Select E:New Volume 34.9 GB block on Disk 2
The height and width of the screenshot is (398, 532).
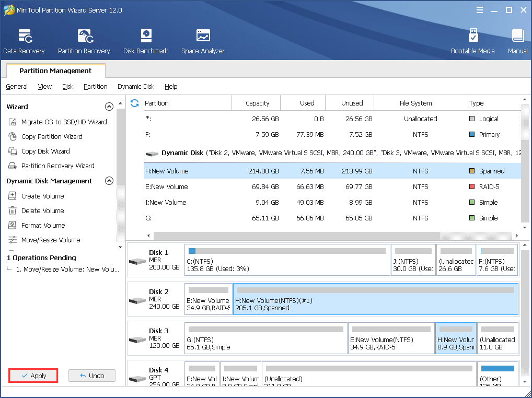pyautogui.click(x=209, y=299)
